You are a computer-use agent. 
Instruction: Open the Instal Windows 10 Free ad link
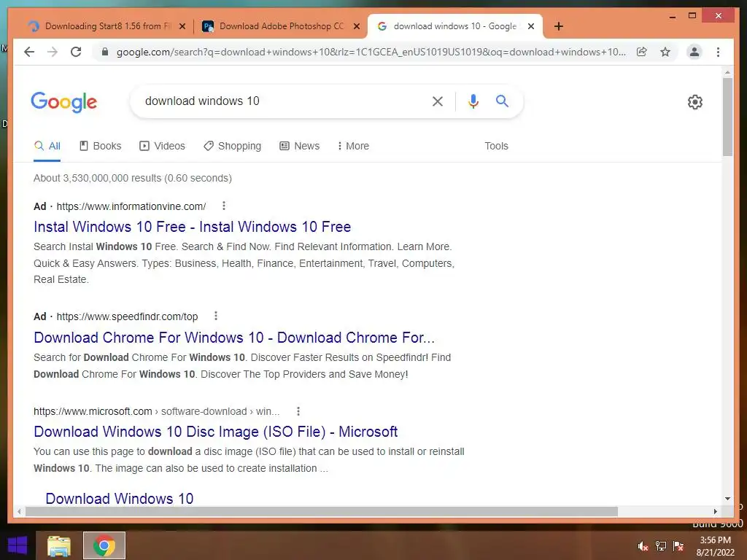pyautogui.click(x=192, y=227)
